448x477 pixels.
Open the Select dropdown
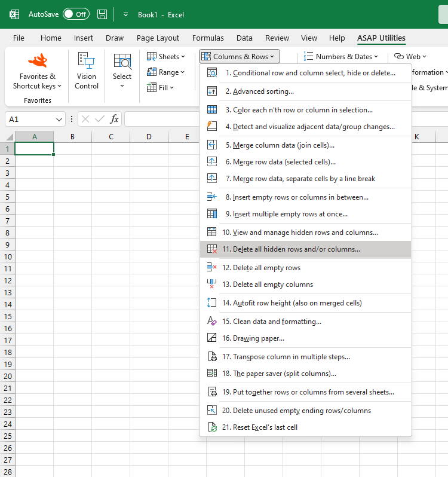[122, 72]
